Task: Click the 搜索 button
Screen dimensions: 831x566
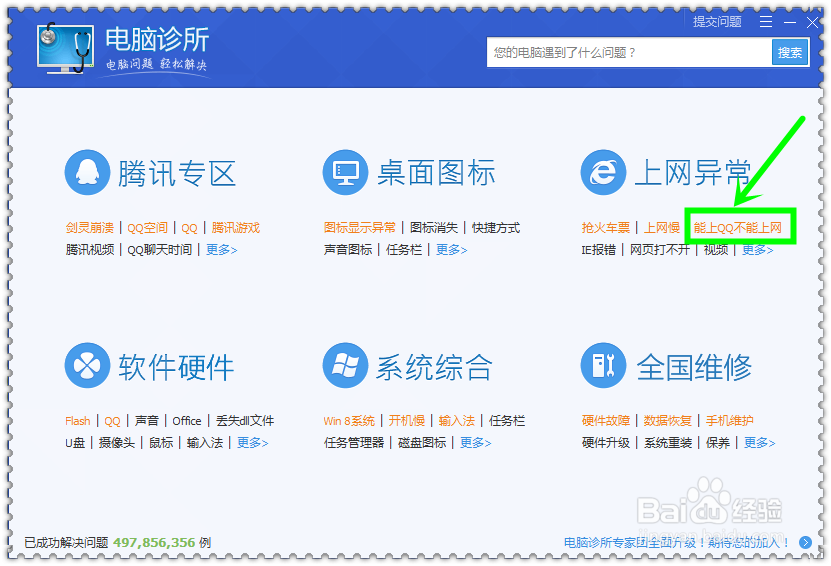Action: coord(790,52)
